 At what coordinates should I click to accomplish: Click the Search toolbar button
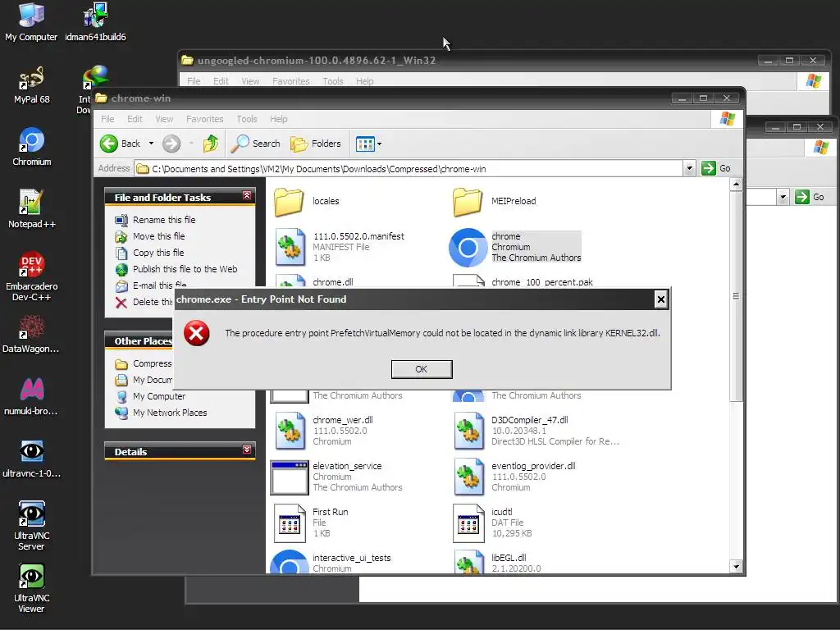[x=256, y=144]
